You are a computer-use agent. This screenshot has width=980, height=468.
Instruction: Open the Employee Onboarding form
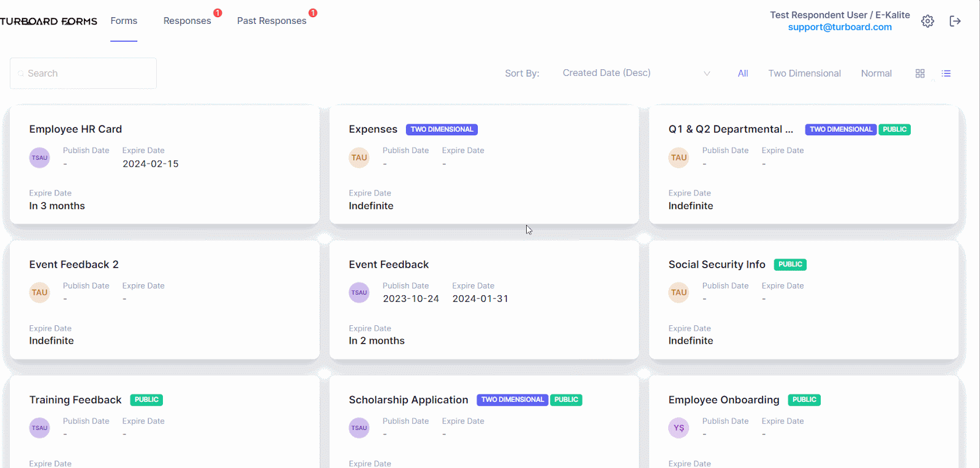(724, 400)
